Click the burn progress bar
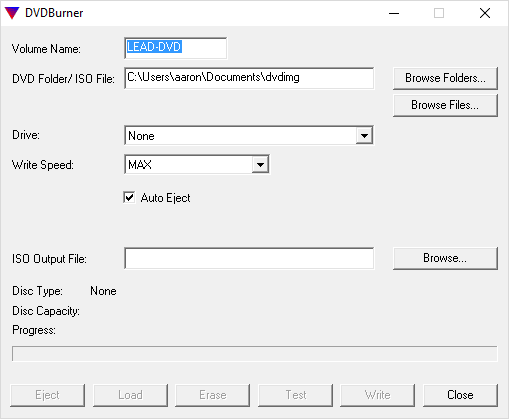The height and width of the screenshot is (419, 509). pos(255,354)
